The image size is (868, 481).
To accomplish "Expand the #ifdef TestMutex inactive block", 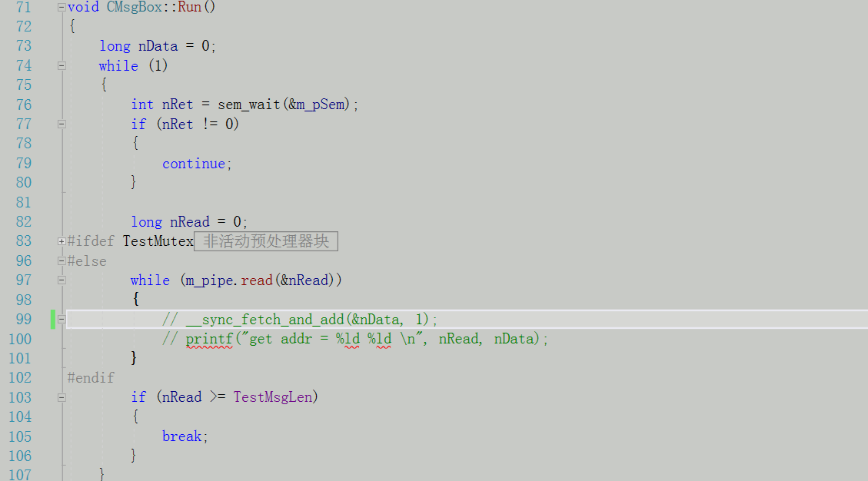I will [62, 241].
